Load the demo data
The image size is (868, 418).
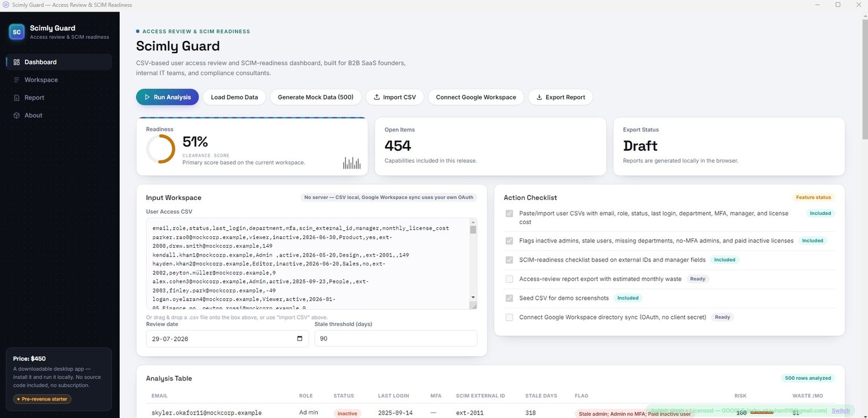[x=234, y=97]
